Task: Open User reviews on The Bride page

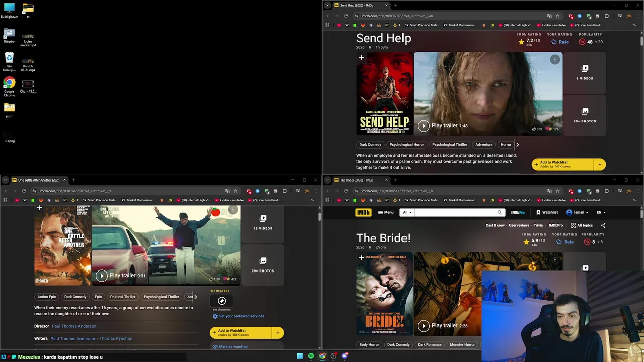Action: pyautogui.click(x=519, y=225)
